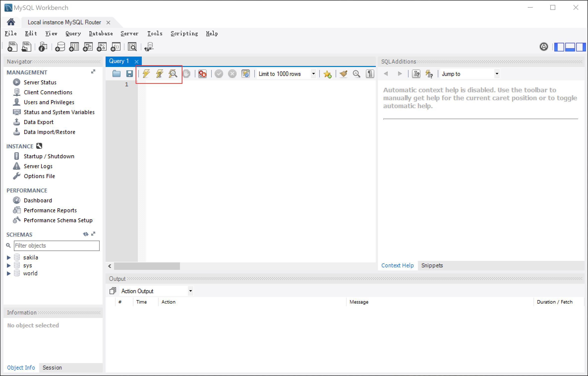This screenshot has width=588, height=376.
Task: Toggle autocommit mode button
Action: pos(245,74)
